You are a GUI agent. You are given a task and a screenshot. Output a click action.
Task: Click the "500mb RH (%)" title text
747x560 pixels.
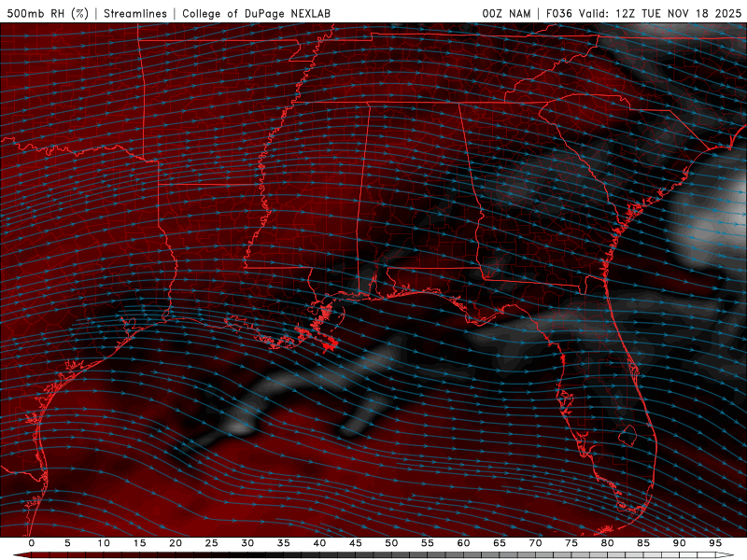48,13
